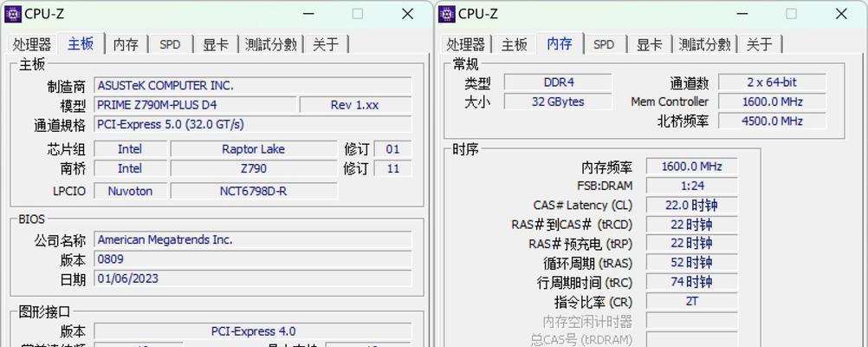Screen dimensions: 868x347
Task: Click American Megatrends Inc. BIOS field
Action: 252,239
